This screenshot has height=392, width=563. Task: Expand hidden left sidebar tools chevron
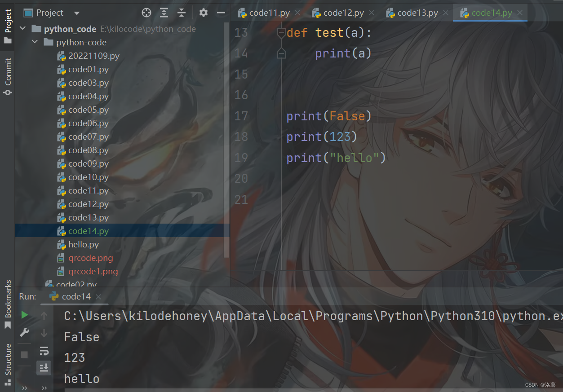point(25,388)
